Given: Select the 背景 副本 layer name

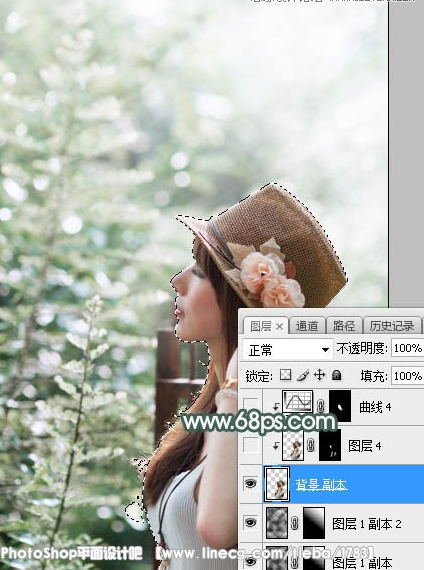Looking at the screenshot, I should pos(321,485).
